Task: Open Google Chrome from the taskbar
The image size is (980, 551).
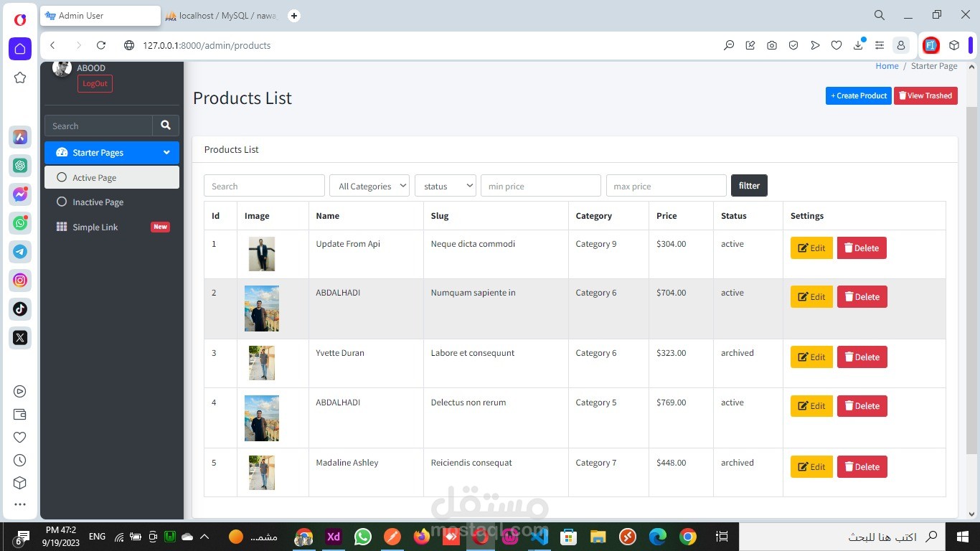Action: pos(688,536)
